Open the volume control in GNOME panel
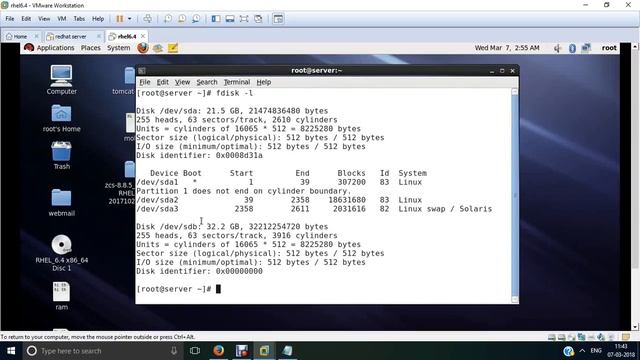640x360 pixels. tap(558, 48)
